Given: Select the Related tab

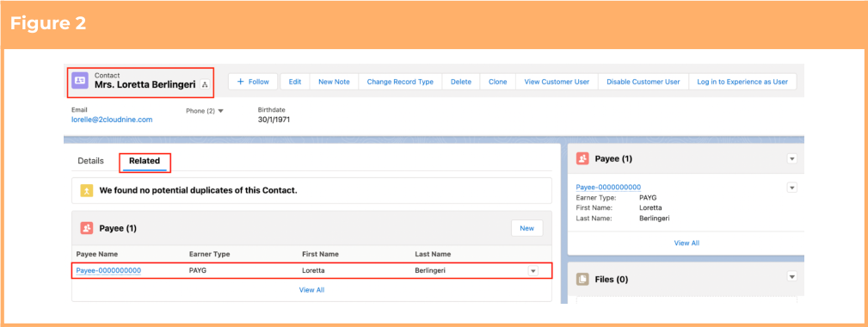Looking at the screenshot, I should pos(145,161).
